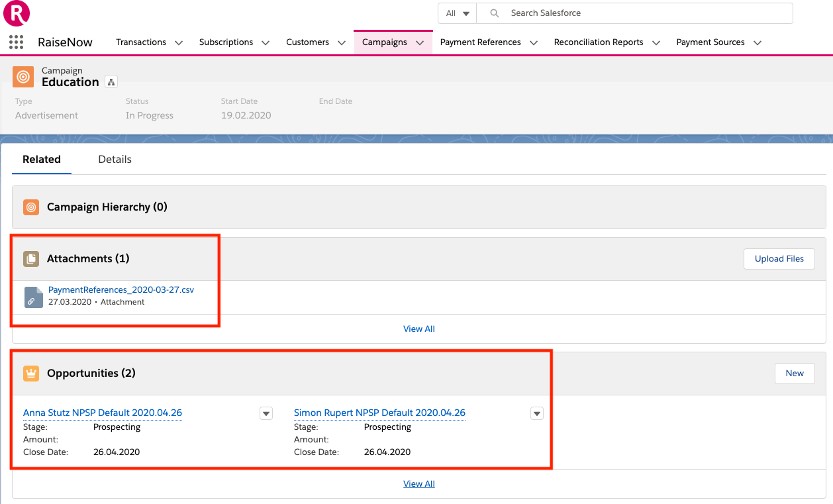Expand the Payment Sources dropdown arrow

pyautogui.click(x=758, y=42)
